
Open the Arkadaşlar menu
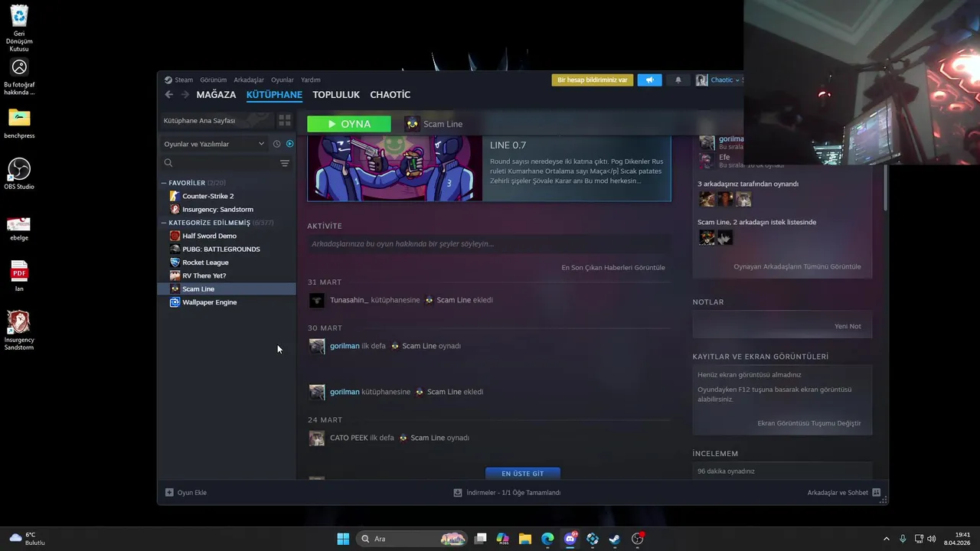click(249, 80)
